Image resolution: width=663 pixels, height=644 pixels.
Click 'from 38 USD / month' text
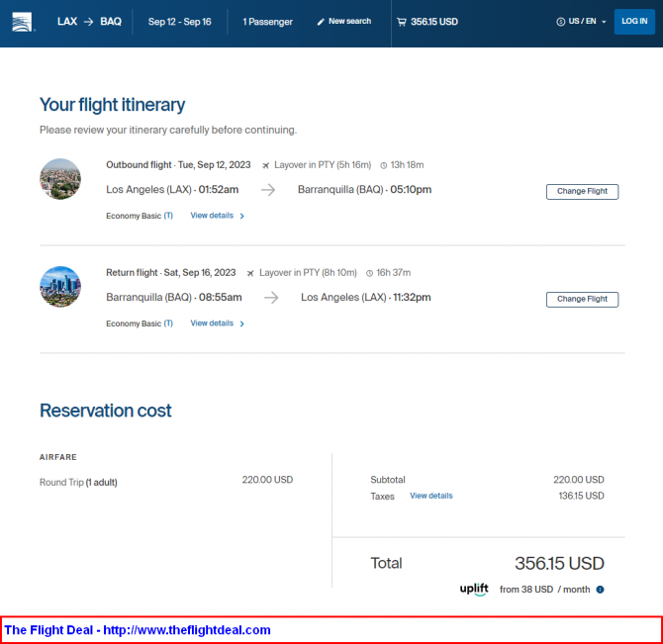click(544, 590)
